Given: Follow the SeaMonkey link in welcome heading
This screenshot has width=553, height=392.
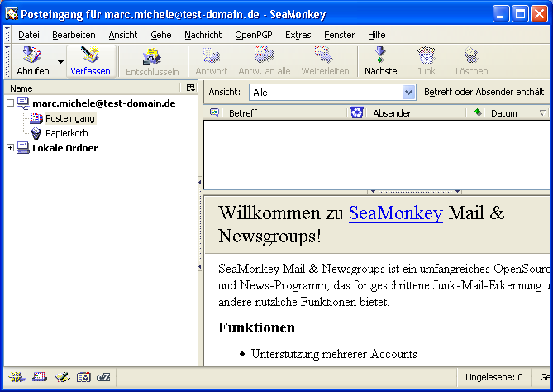Looking at the screenshot, I should 396,213.
